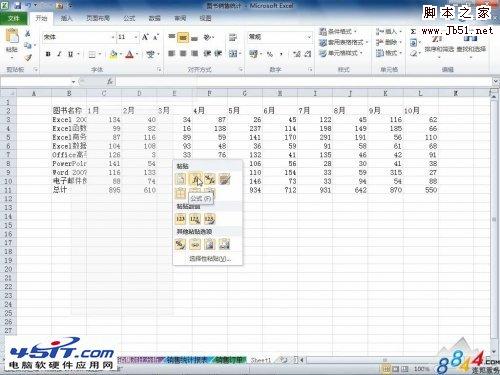This screenshot has height=375, width=500.
Task: Choose Paste Values 123 icon
Action: click(x=180, y=219)
